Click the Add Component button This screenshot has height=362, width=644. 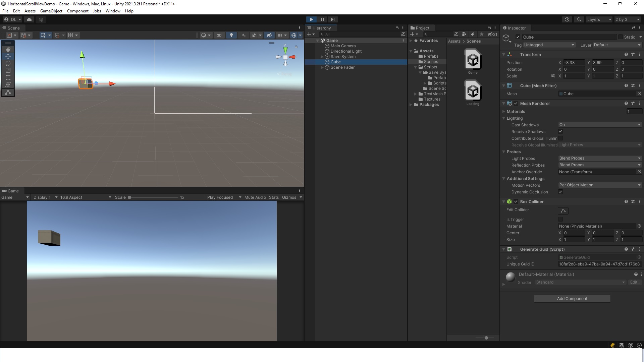572,299
